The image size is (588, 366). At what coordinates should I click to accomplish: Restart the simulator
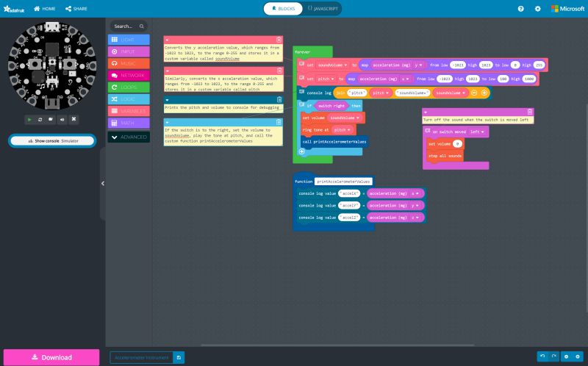pyautogui.click(x=40, y=119)
